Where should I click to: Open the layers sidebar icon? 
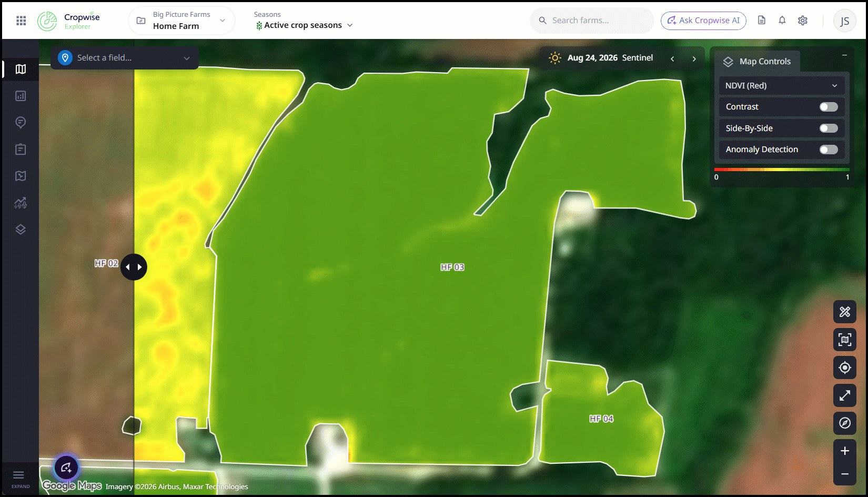pos(21,230)
